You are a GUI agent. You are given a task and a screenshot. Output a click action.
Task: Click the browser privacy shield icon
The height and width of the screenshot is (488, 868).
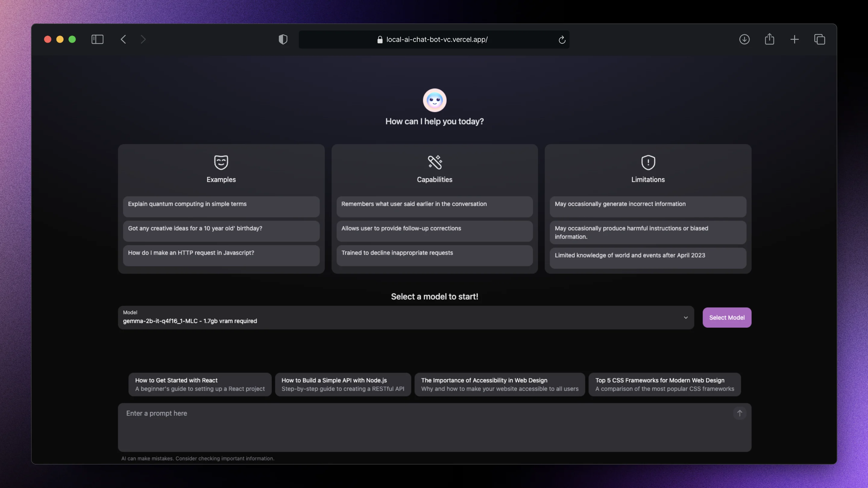[x=283, y=39]
